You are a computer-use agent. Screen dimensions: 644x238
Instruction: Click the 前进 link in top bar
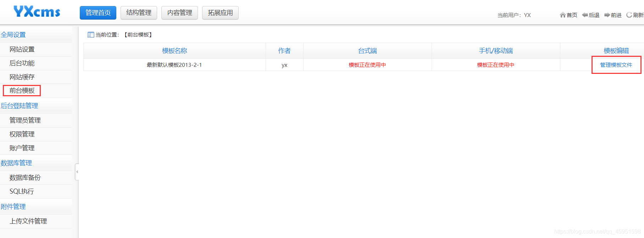[x=616, y=15]
